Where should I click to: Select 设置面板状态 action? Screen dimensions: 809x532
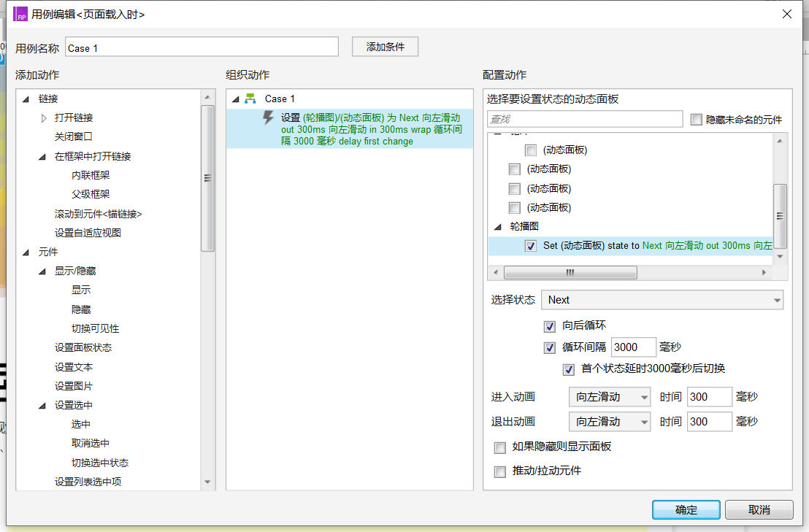click(83, 348)
